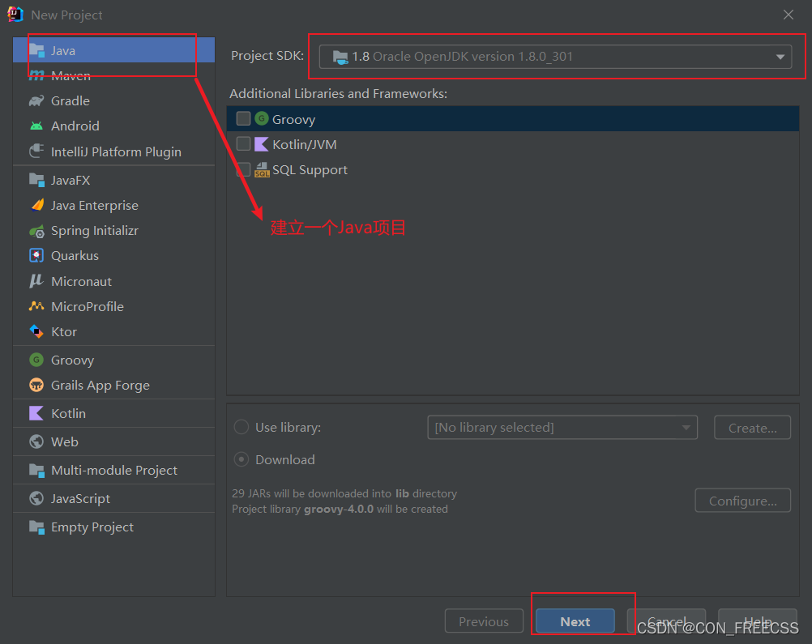Click the Groovy icon in frameworks list
Image resolution: width=812 pixels, height=644 pixels.
point(262,118)
